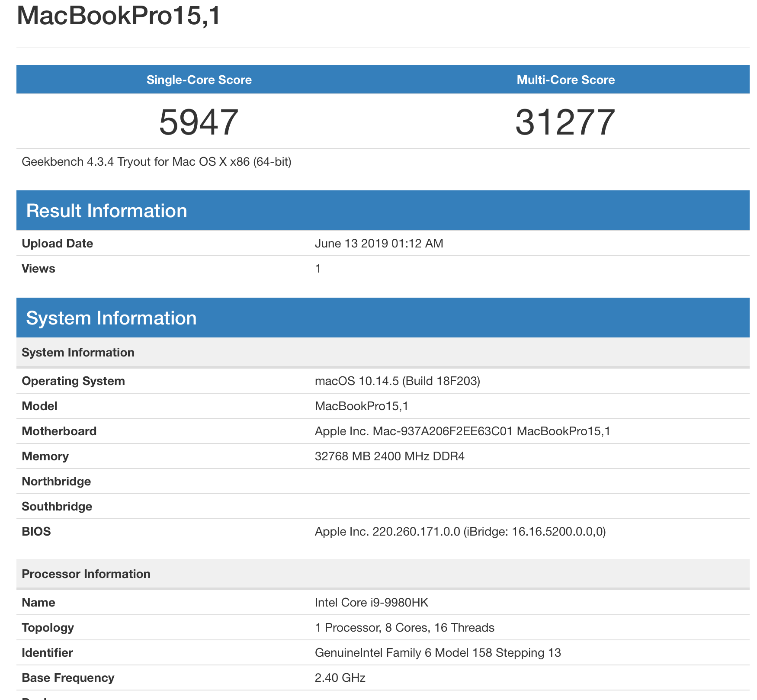
Task: Click the upload date June 13 2019 value
Action: point(378,244)
